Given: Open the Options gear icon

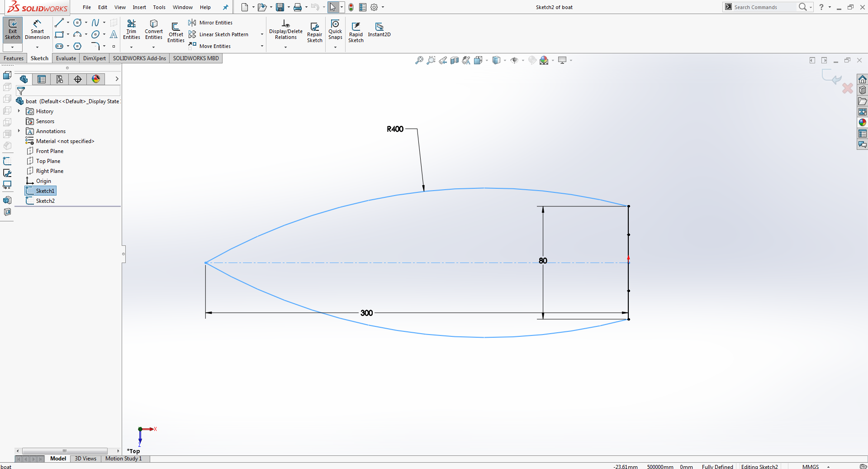Looking at the screenshot, I should click(x=374, y=7).
